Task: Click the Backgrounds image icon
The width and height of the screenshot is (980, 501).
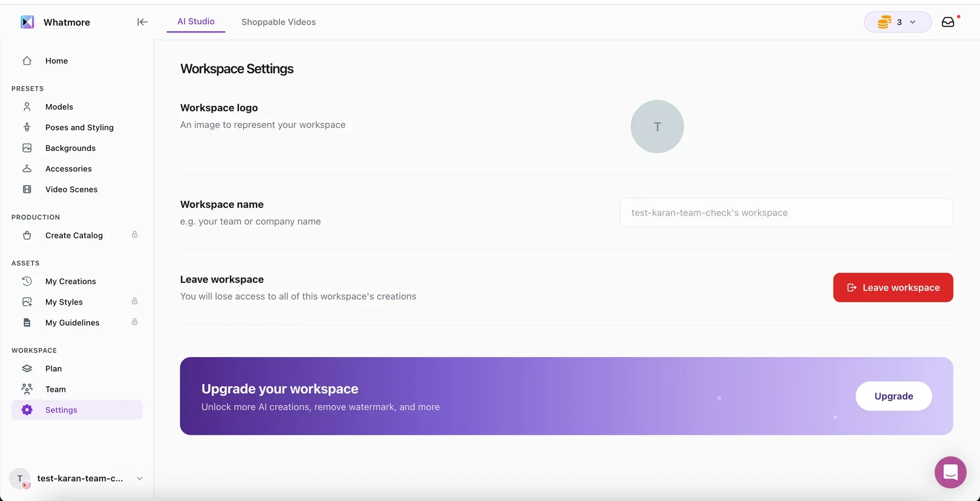Action: pos(27,148)
